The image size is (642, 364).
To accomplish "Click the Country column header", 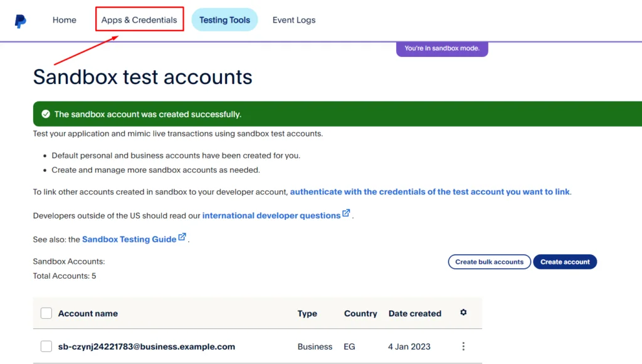I will click(x=360, y=314).
